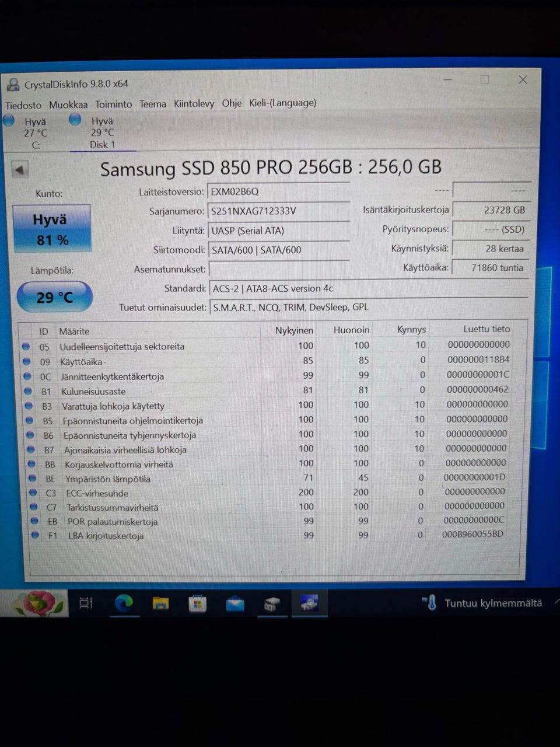Minimize the CrystalDiskInfo window

pyautogui.click(x=448, y=79)
